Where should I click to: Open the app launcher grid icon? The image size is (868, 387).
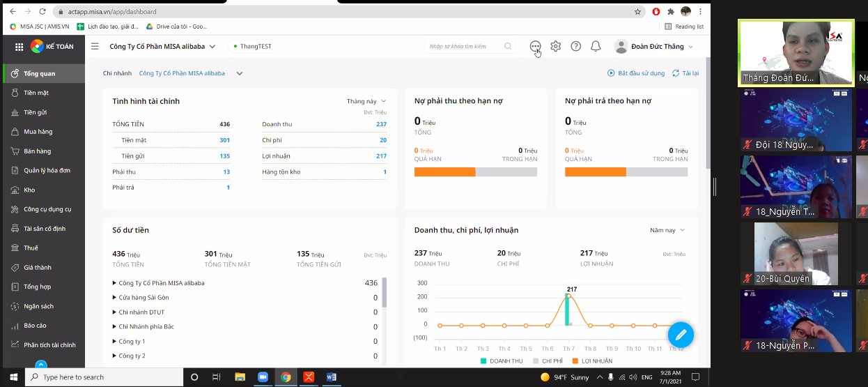[x=19, y=47]
